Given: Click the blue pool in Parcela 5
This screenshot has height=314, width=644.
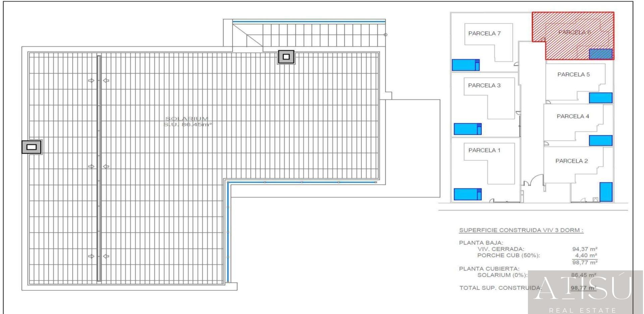Looking at the screenshot, I should [600, 98].
